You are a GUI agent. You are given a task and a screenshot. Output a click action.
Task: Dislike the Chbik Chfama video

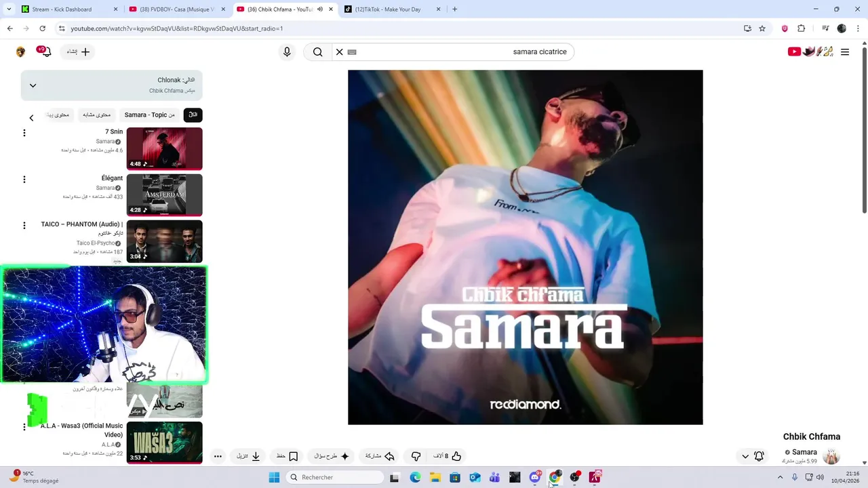click(416, 456)
